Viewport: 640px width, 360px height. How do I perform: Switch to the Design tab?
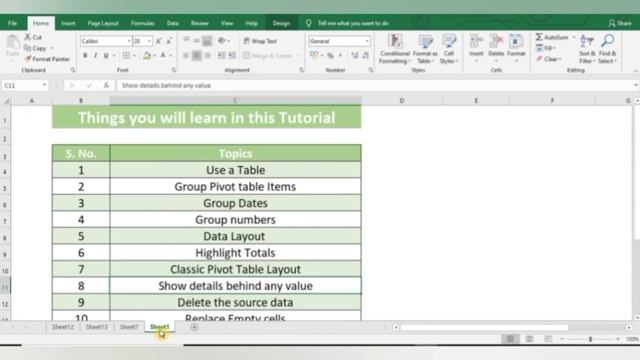tap(281, 23)
